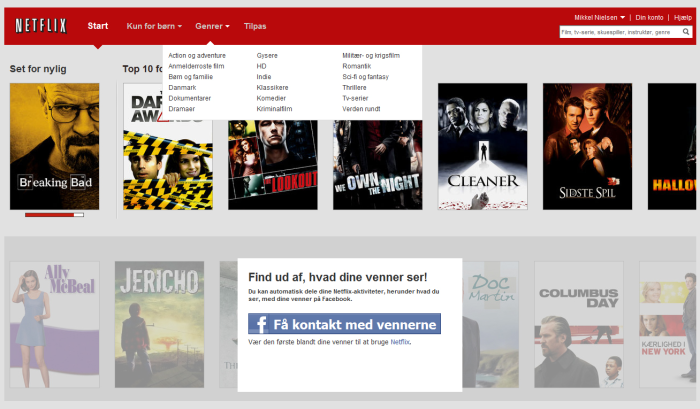Screen dimensions: 700x409
Task: Select Anmelderroste film genre
Action: (x=196, y=66)
